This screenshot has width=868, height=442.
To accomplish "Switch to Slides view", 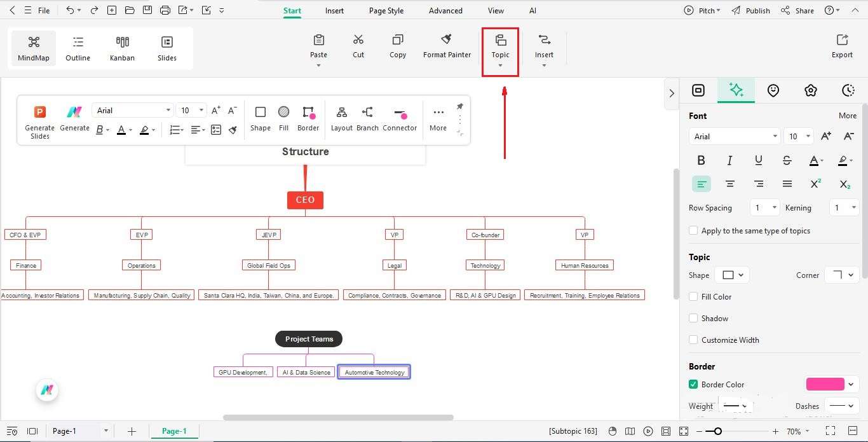I will point(167,48).
